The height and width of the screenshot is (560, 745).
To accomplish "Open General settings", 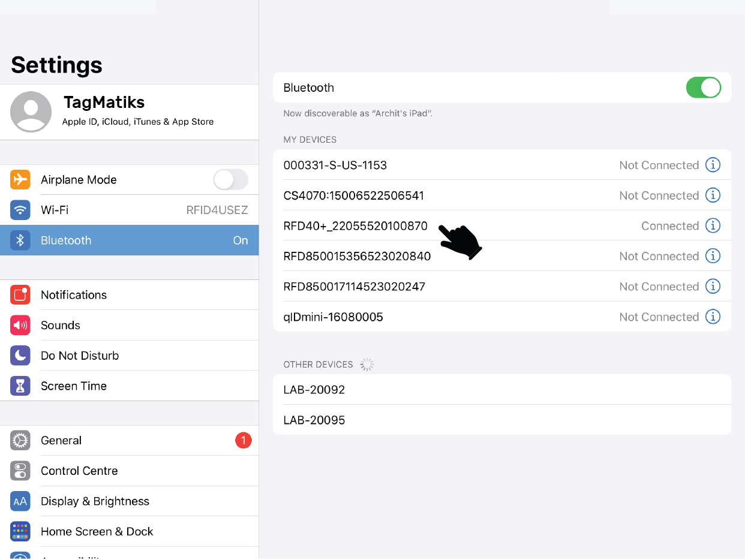I will pyautogui.click(x=129, y=441).
